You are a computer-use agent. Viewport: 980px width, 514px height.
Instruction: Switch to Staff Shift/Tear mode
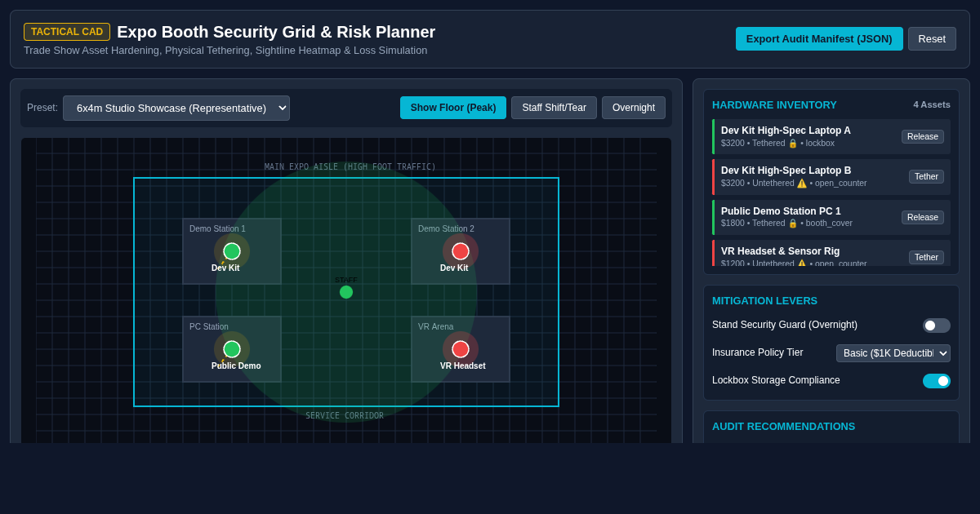(x=554, y=108)
